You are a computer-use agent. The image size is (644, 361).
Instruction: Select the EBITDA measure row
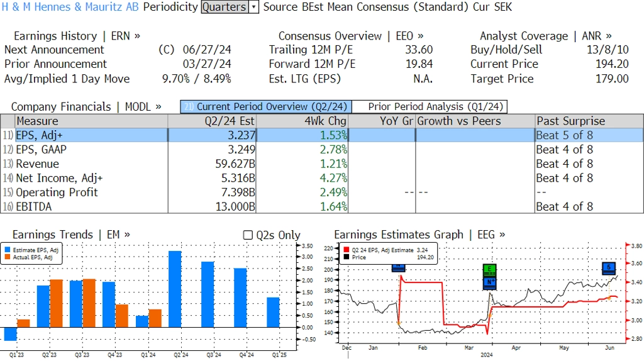click(x=321, y=206)
